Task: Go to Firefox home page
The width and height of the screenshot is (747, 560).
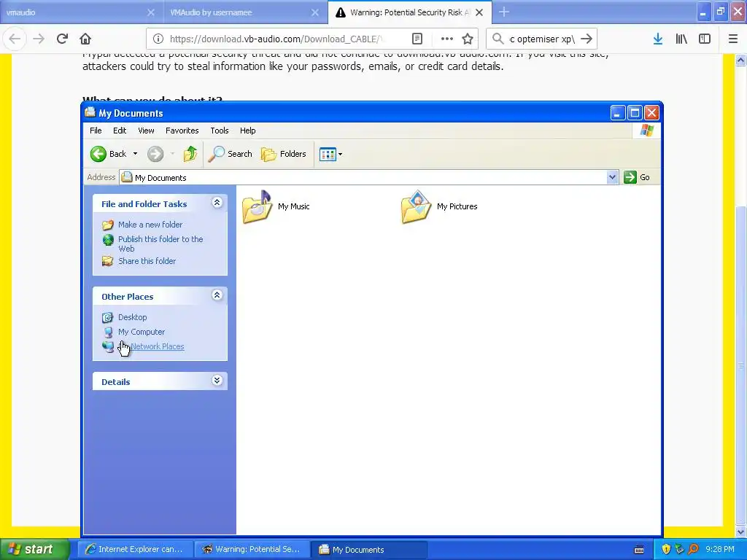Action: (x=85, y=39)
